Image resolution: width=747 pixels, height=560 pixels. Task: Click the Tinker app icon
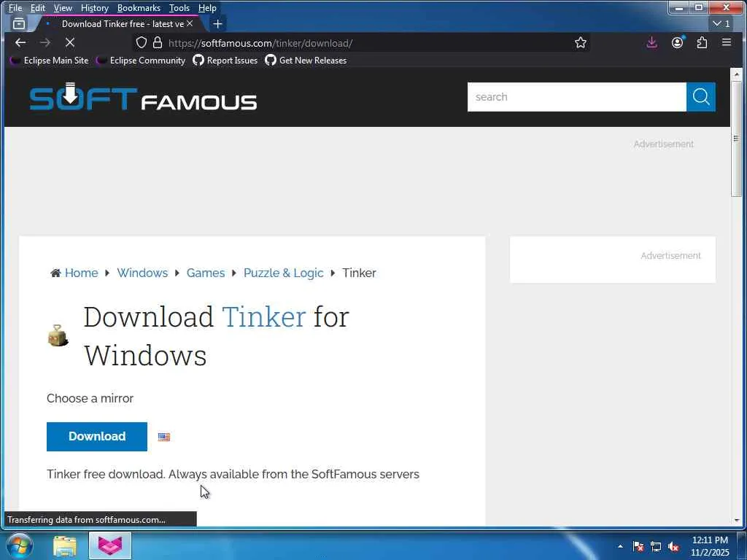click(x=58, y=335)
